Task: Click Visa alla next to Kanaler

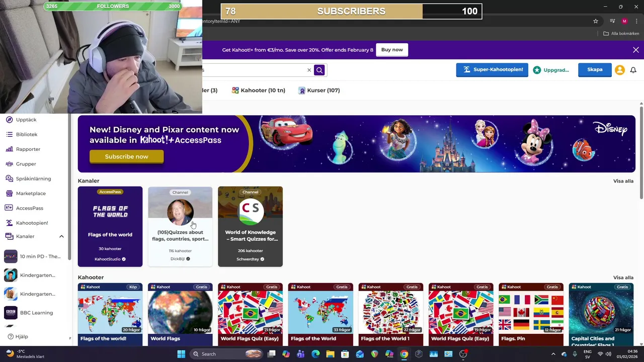Action: click(623, 181)
